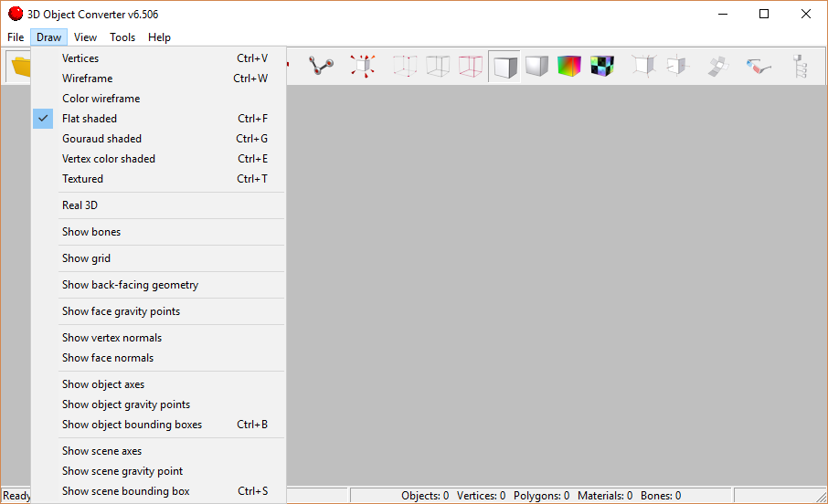Open the Help menu
This screenshot has width=828, height=504.
point(159,37)
